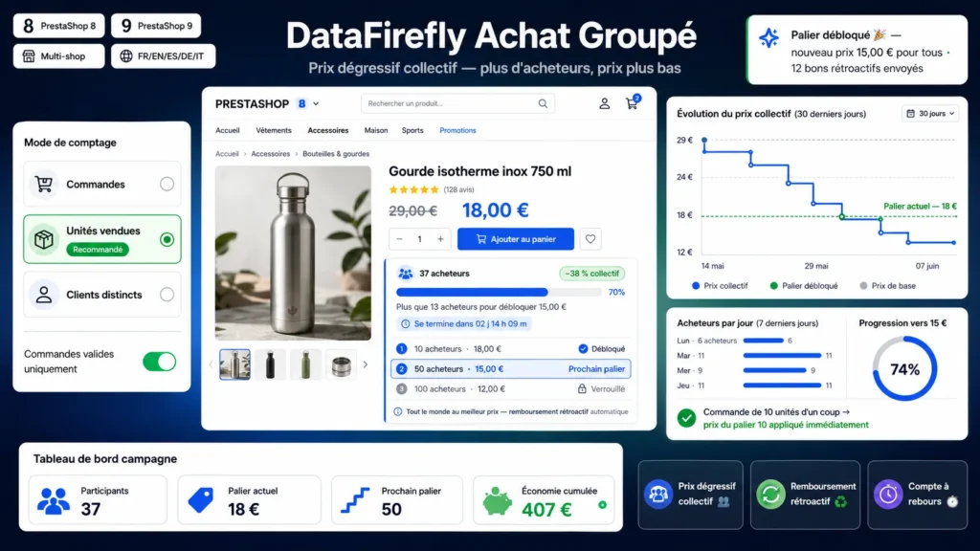This screenshot has width=980, height=551.
Task: Click the search magnifier icon
Action: click(x=543, y=103)
